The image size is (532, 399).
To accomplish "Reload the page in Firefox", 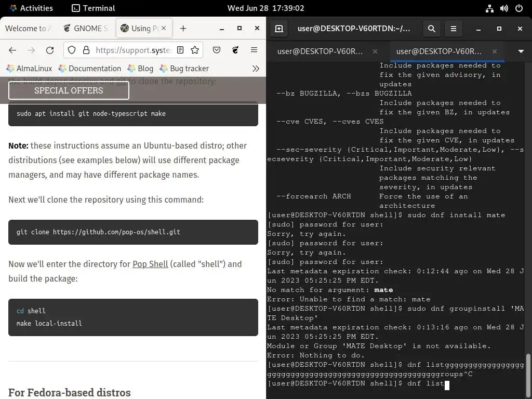I will coord(50,50).
